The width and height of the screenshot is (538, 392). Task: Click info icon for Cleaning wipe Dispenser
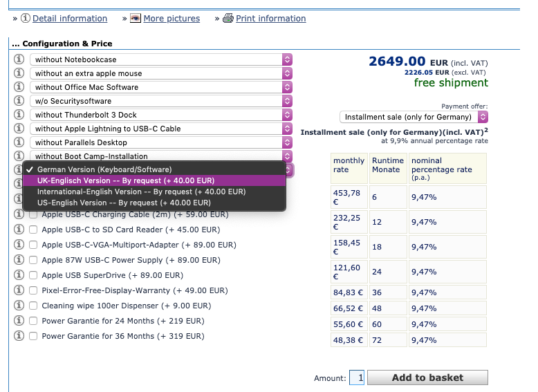[x=19, y=305]
